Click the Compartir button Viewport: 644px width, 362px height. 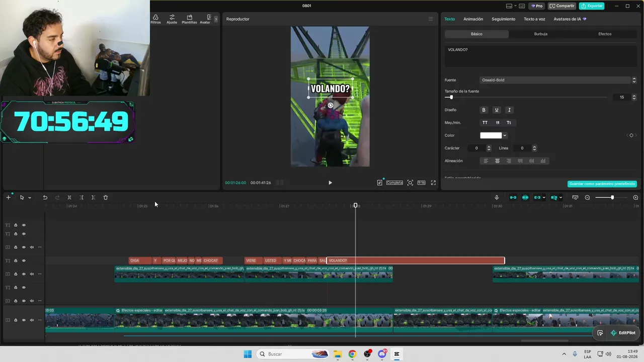[562, 6]
